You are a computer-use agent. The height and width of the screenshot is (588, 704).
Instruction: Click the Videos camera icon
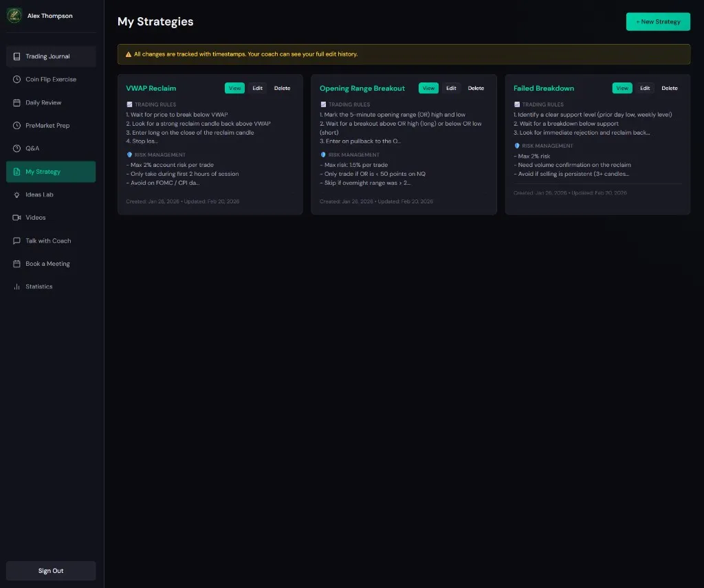17,218
